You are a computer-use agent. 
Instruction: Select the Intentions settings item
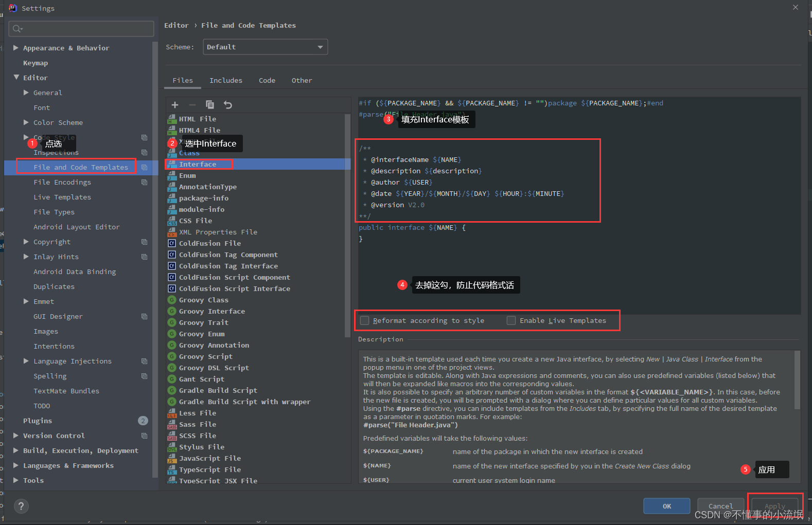[54, 347]
